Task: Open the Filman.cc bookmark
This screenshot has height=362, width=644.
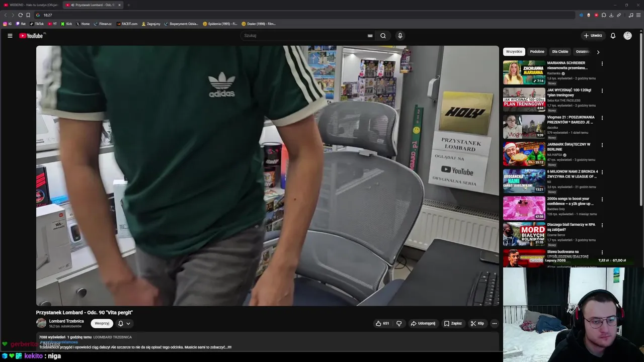Action: click(x=103, y=24)
